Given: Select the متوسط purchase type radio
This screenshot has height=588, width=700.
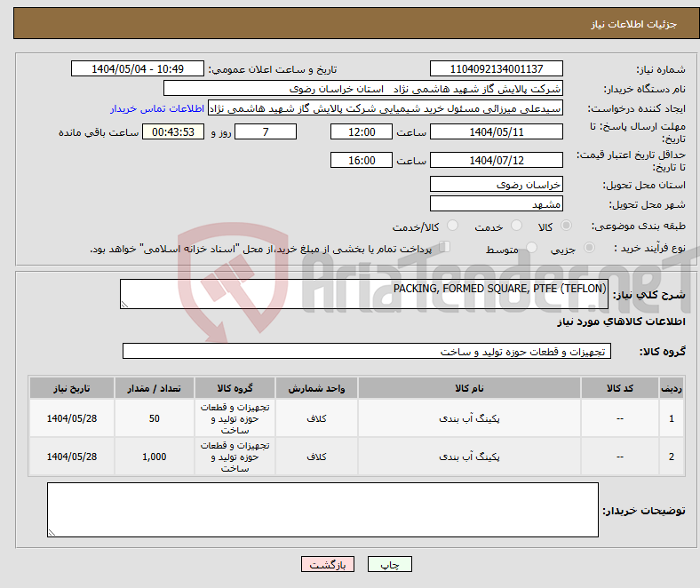Looking at the screenshot, I should pos(531,247).
